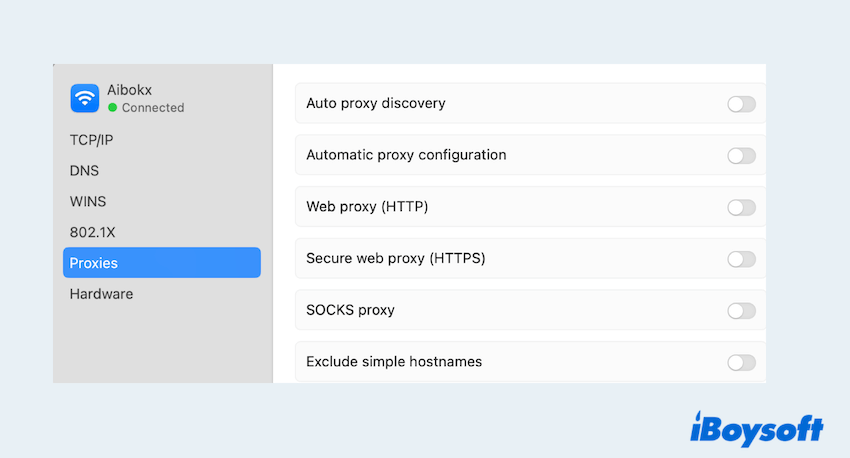Turn on the SOCKS proxy toggle

[741, 311]
